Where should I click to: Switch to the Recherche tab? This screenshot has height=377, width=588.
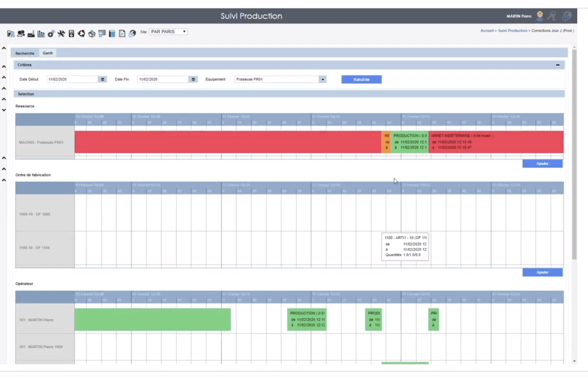(25, 53)
